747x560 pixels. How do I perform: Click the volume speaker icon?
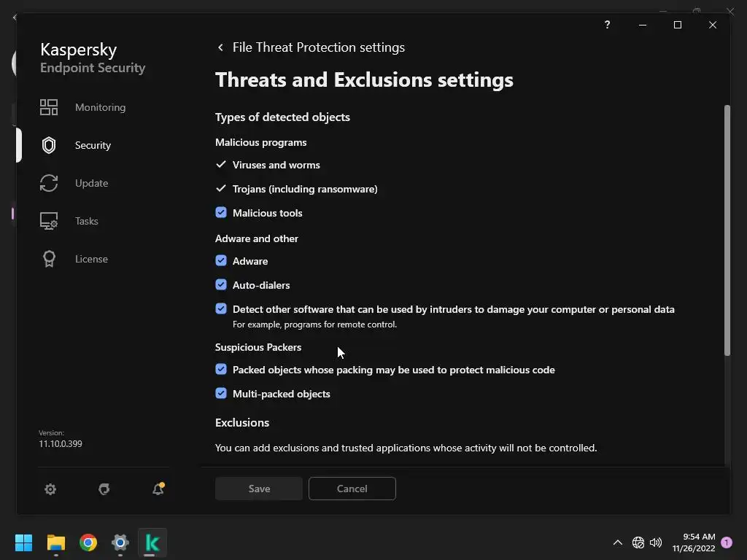(656, 542)
